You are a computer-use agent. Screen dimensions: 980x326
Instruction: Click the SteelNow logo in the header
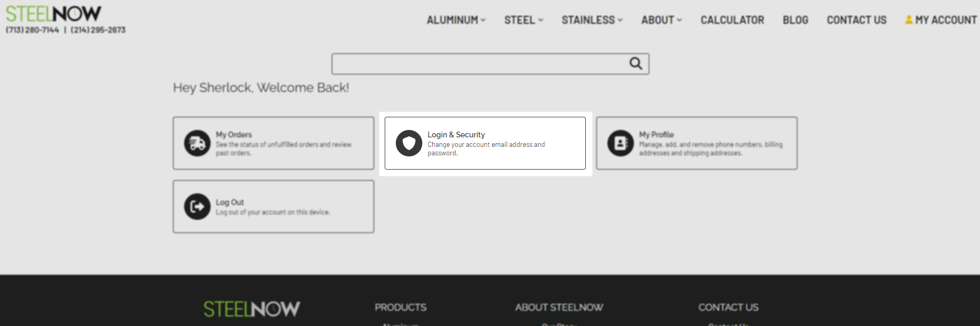(x=53, y=13)
